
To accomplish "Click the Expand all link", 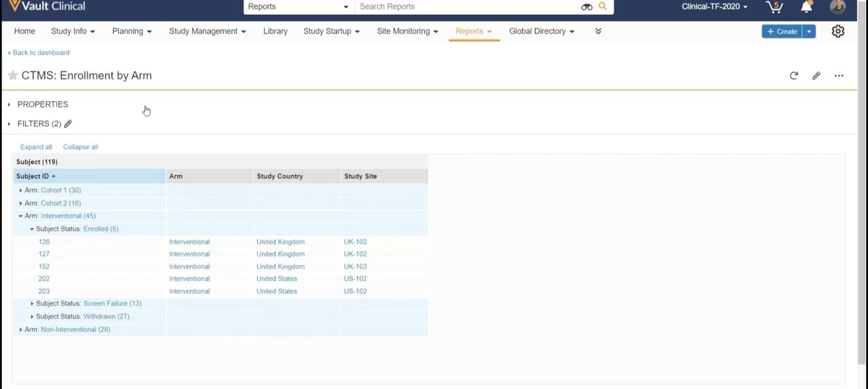I will [36, 147].
